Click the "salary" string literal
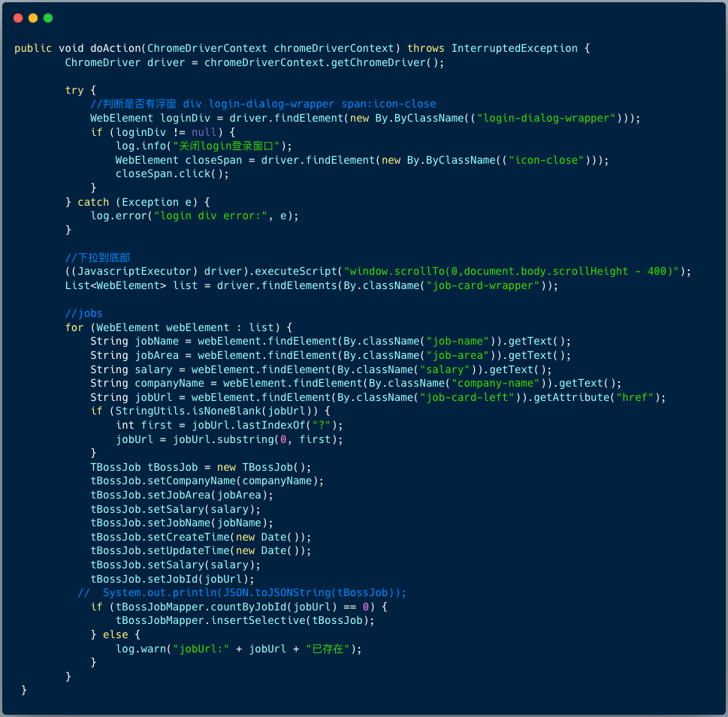This screenshot has width=728, height=717. point(445,370)
